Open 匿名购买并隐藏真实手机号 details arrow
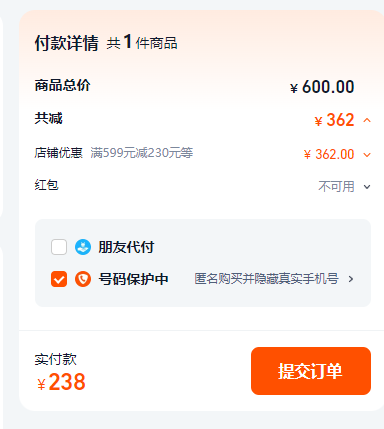The height and width of the screenshot is (429, 384). pos(351,279)
